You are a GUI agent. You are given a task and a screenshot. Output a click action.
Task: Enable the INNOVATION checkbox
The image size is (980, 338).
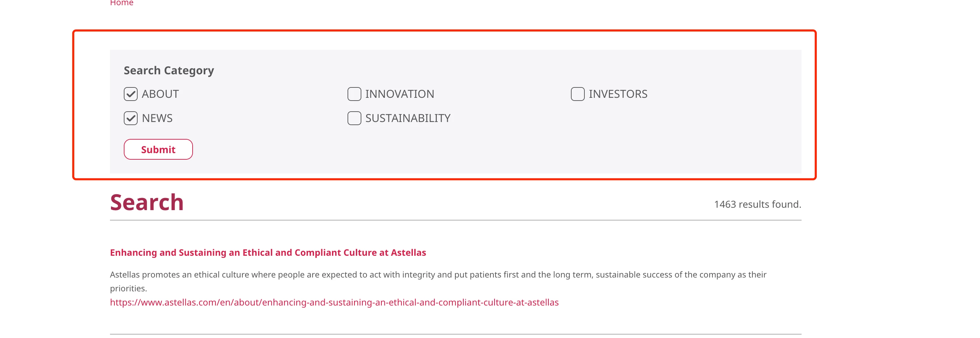[354, 94]
